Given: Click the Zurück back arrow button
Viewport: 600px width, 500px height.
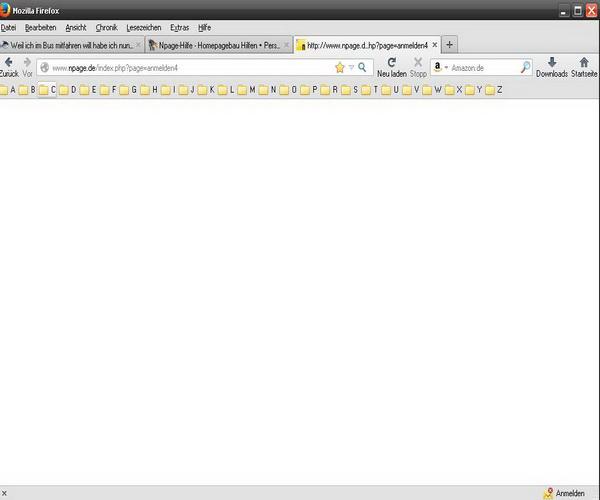Looking at the screenshot, I should [8, 63].
